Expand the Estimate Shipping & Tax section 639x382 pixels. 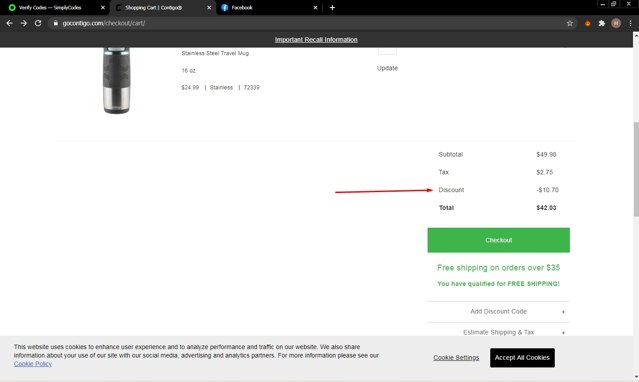pos(498,332)
